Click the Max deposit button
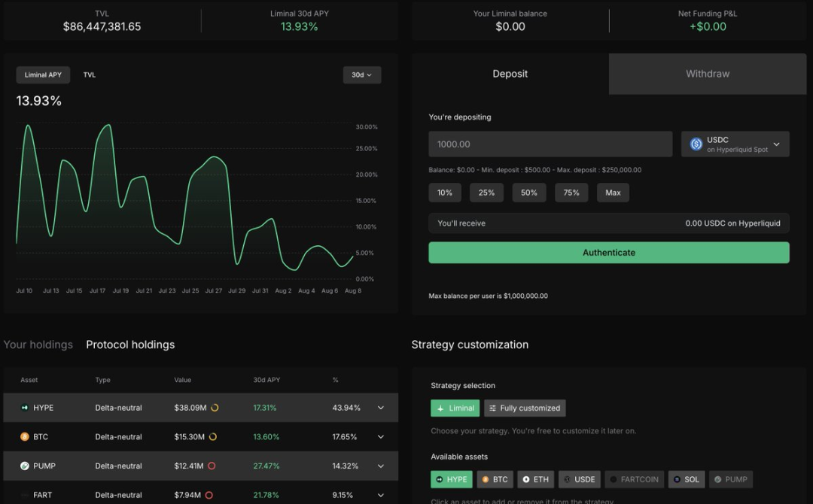The image size is (813, 504). (x=613, y=193)
